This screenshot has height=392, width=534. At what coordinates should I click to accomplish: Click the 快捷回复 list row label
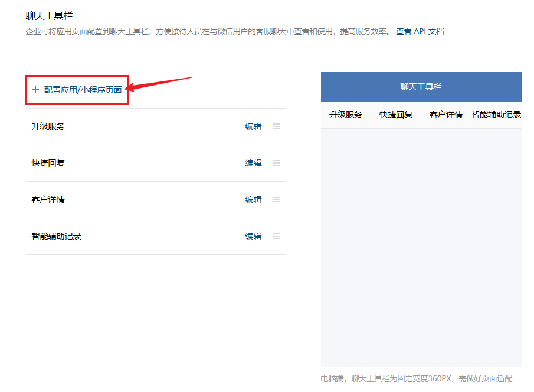pyautogui.click(x=48, y=163)
